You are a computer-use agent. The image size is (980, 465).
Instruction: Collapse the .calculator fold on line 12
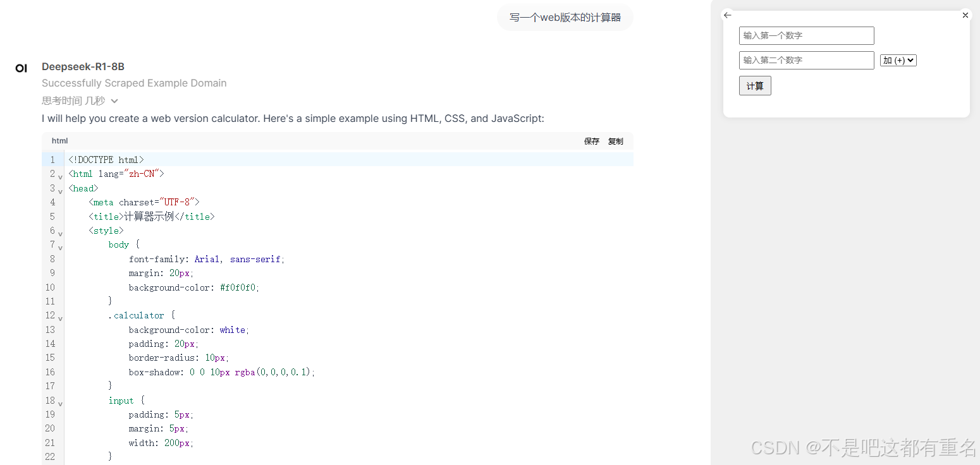[x=61, y=319]
